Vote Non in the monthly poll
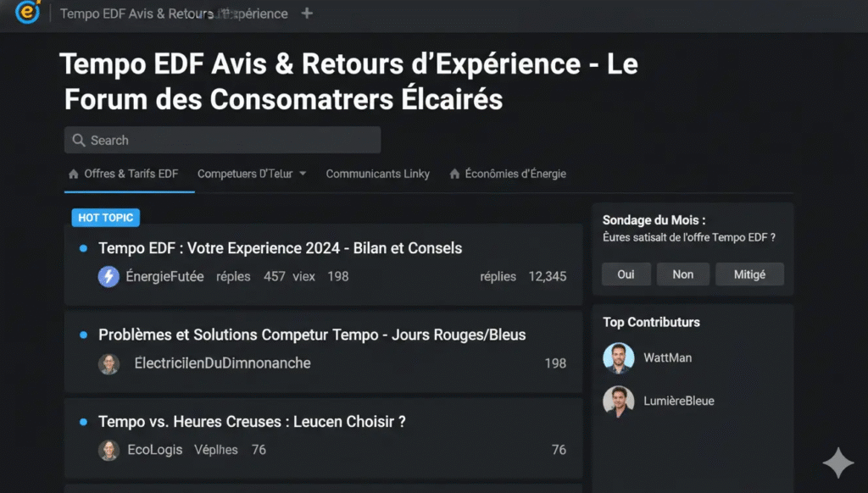The height and width of the screenshot is (493, 868). 682,274
